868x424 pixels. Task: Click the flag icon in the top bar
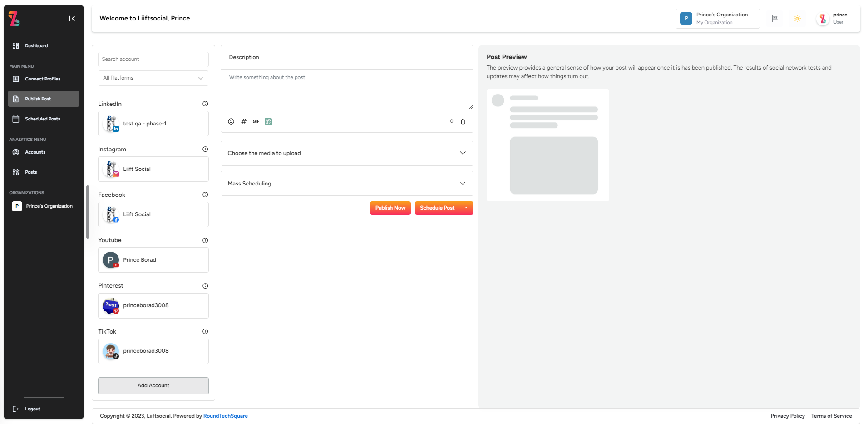pos(774,18)
